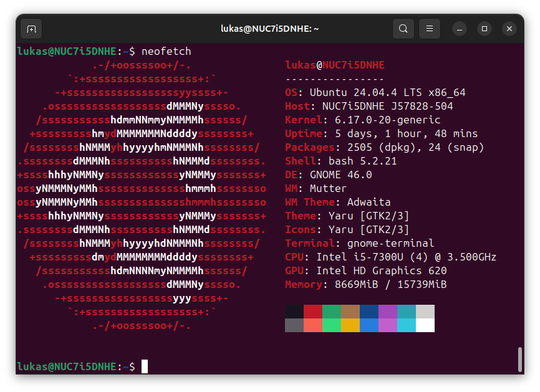Click the typed neofetch command text
540x392 pixels.
[166, 51]
